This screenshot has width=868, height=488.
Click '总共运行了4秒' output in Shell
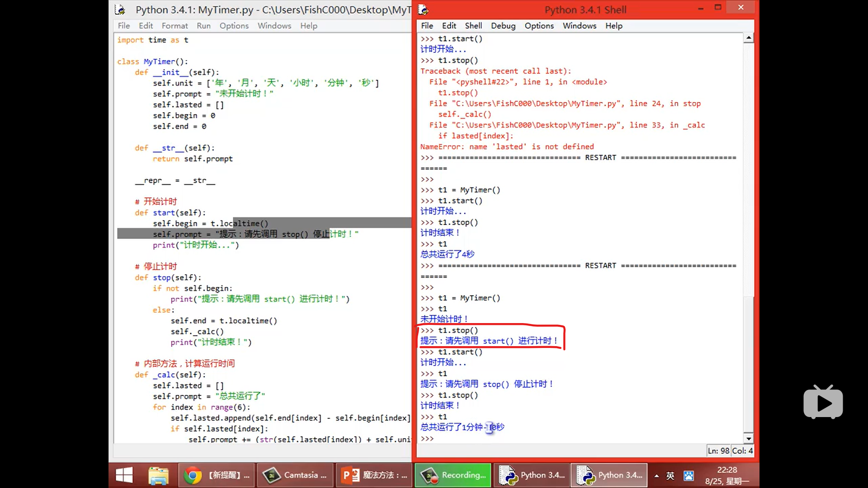[x=448, y=254]
